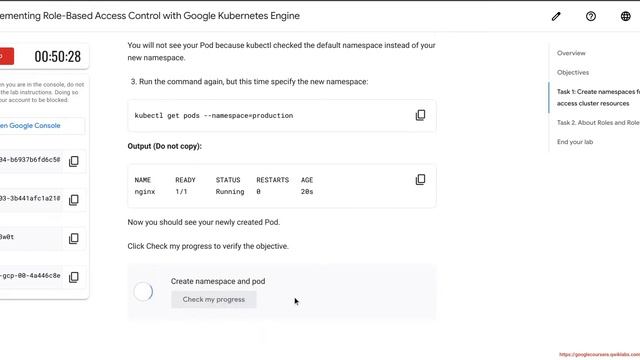Jump to Objectives section in outline

(x=573, y=72)
